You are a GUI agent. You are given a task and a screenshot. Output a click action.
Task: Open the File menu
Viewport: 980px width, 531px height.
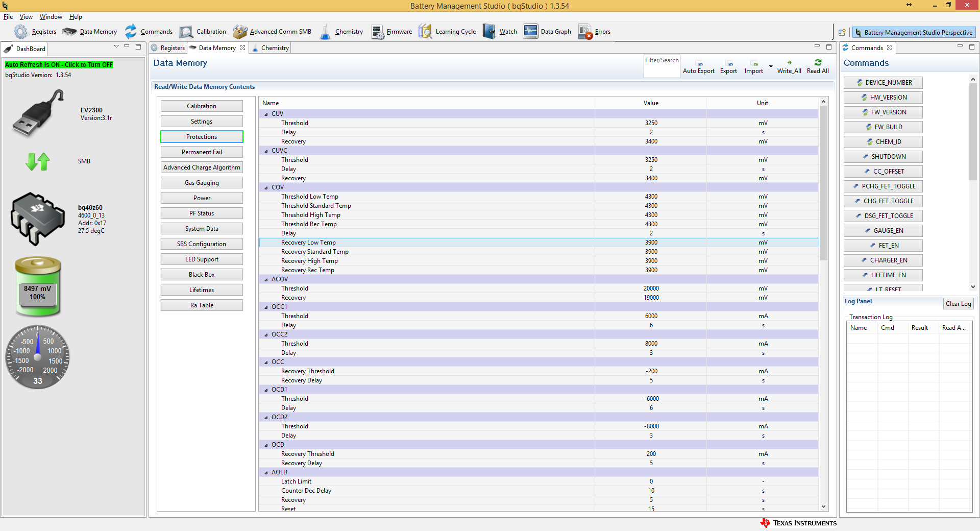tap(8, 17)
